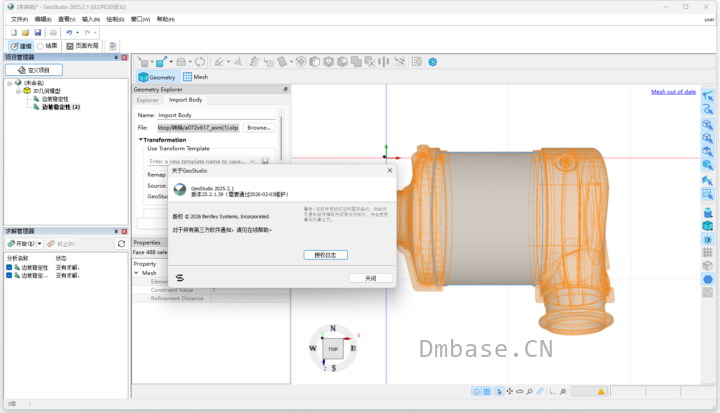This screenshot has height=413, width=720.
Task: Click the save template disk icon
Action: pos(265,161)
